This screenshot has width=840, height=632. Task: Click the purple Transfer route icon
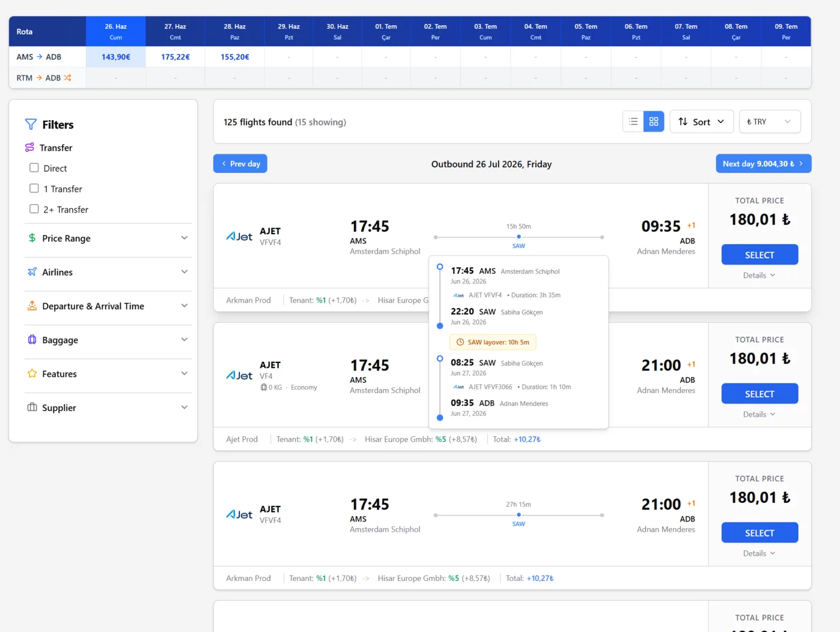point(29,147)
